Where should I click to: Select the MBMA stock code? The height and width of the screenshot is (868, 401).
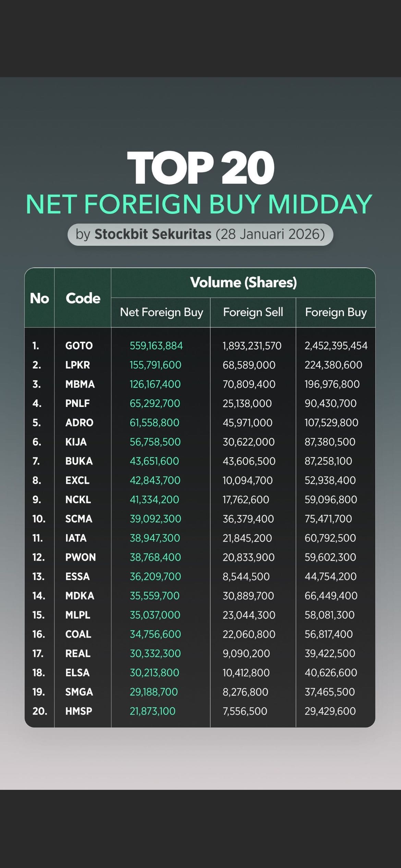pos(80,384)
